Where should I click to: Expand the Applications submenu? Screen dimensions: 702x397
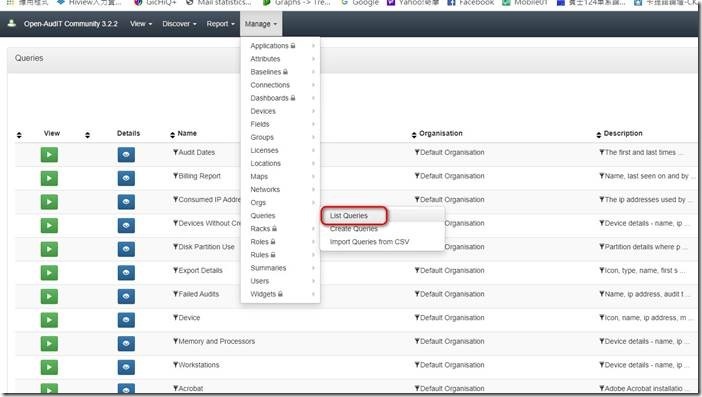click(x=280, y=46)
